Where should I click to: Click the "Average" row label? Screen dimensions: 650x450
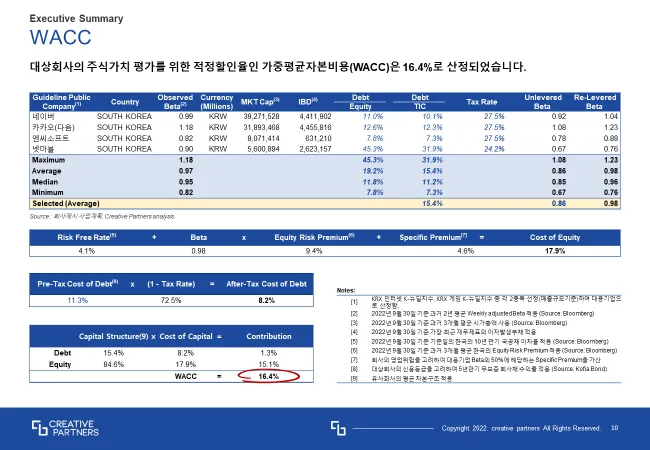(x=46, y=171)
